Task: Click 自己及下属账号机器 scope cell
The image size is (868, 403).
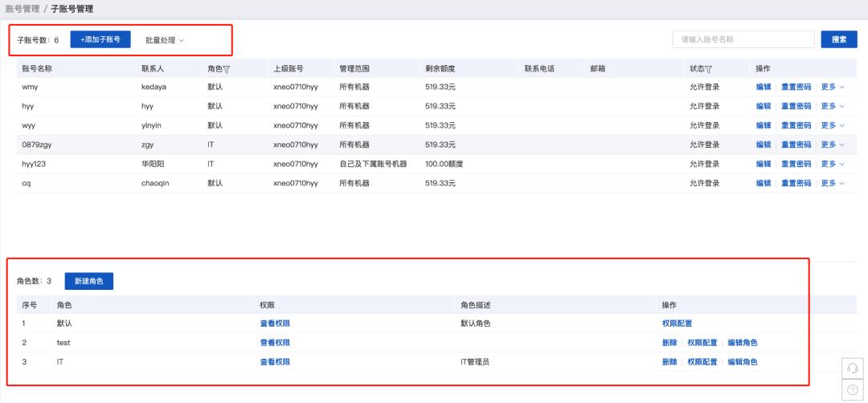Action: 373,164
